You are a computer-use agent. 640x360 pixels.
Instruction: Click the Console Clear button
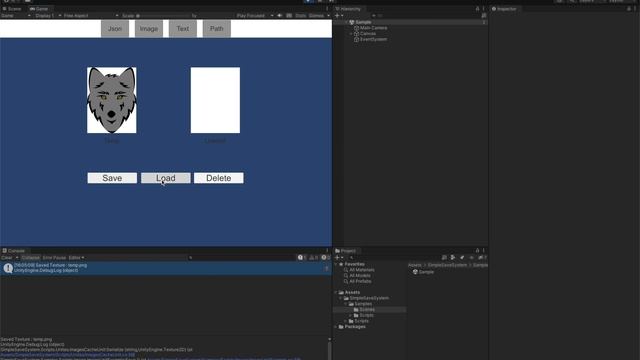click(x=7, y=258)
